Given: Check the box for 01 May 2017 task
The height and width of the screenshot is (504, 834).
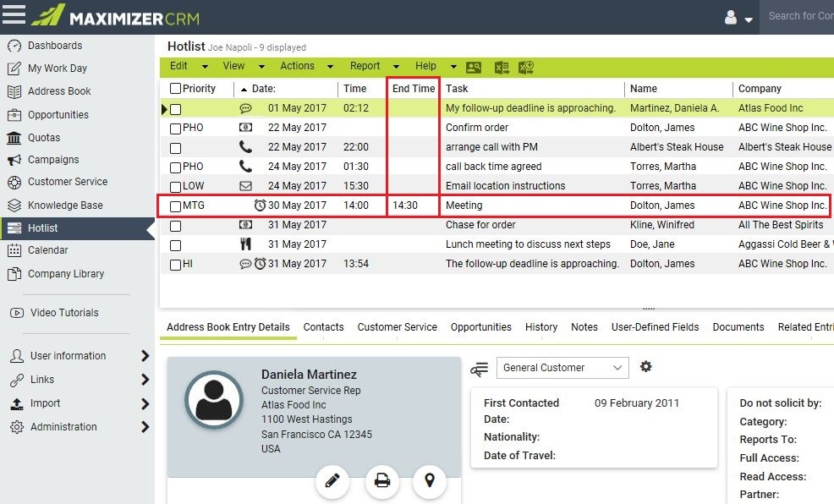Looking at the screenshot, I should coord(176,110).
